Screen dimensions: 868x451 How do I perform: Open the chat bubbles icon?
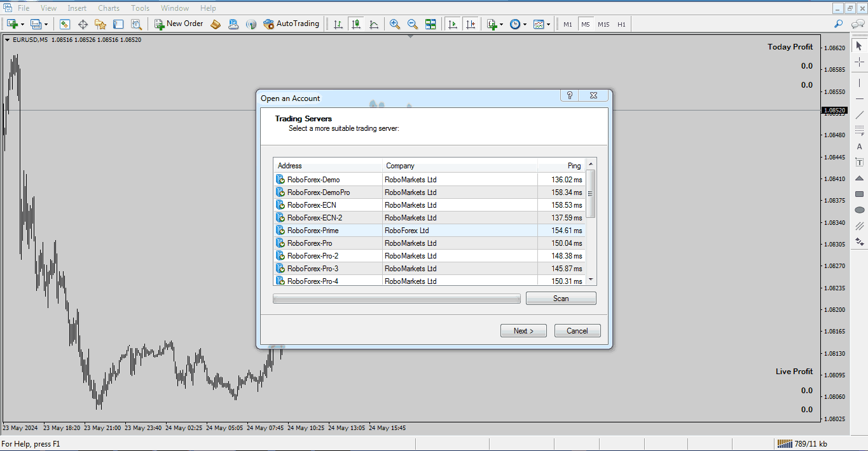(x=858, y=24)
